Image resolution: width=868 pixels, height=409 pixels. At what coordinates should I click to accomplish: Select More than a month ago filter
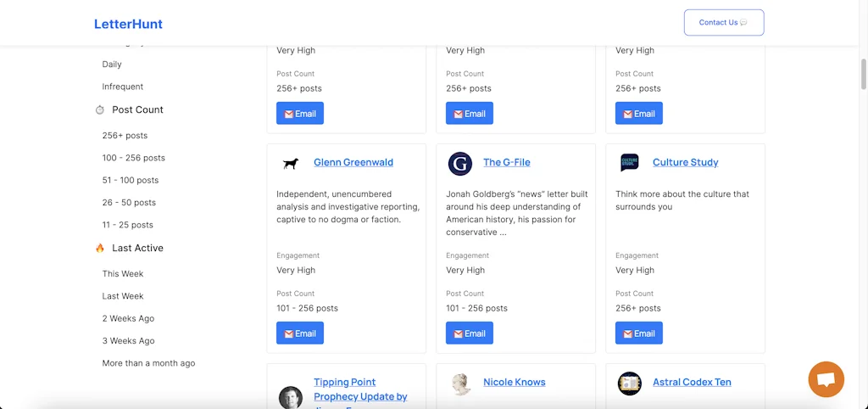pyautogui.click(x=148, y=363)
